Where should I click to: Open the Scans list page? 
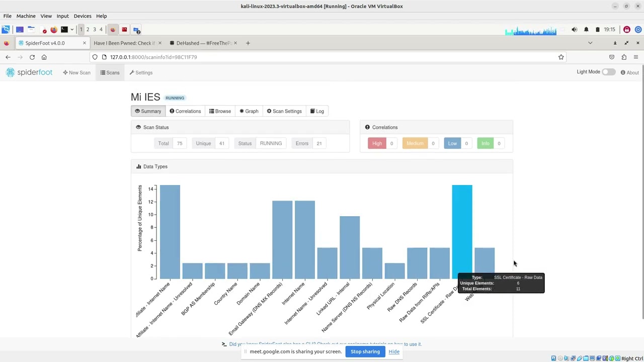pos(110,73)
